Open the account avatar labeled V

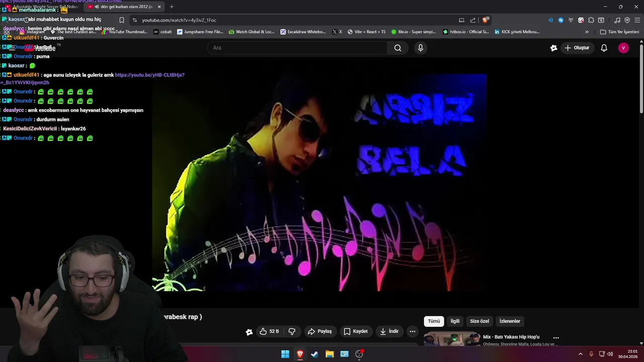click(x=623, y=48)
